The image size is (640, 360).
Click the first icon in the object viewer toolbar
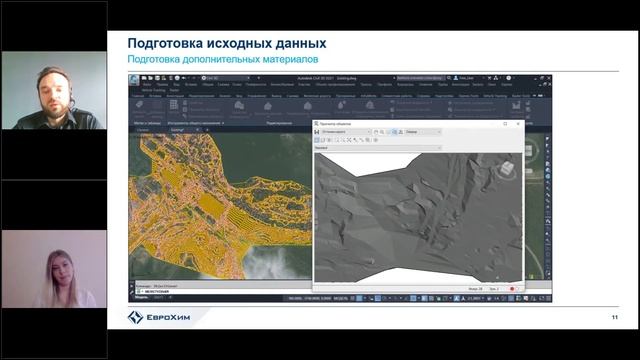pyautogui.click(x=317, y=132)
